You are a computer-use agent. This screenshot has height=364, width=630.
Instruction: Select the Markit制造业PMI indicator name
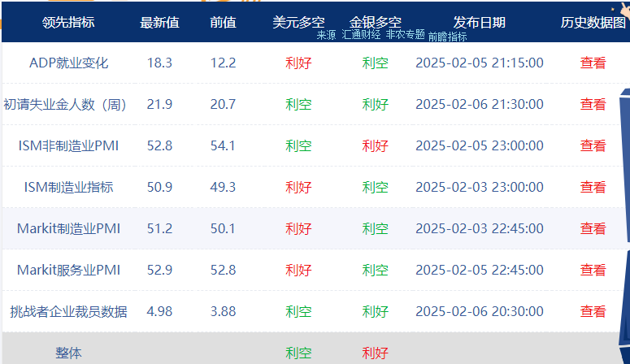[69, 228]
